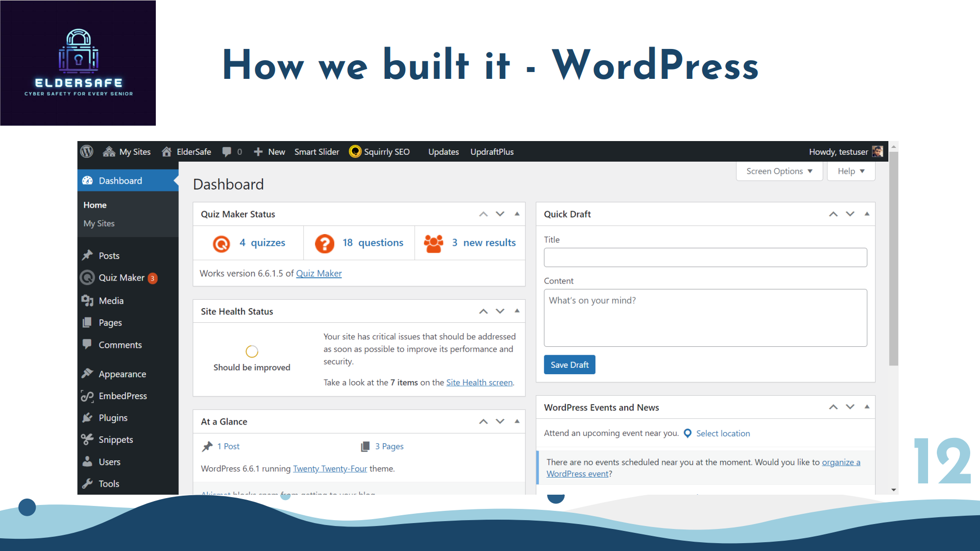Screen dimensions: 980x551
Task: Toggle the Quiz Maker Status panel collapse triangle
Action: tap(517, 214)
